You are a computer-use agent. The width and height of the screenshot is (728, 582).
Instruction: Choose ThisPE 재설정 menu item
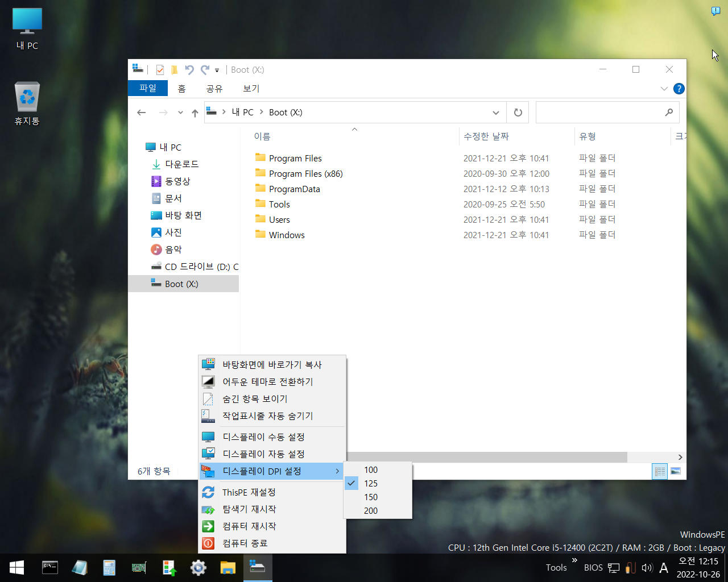coord(272,492)
